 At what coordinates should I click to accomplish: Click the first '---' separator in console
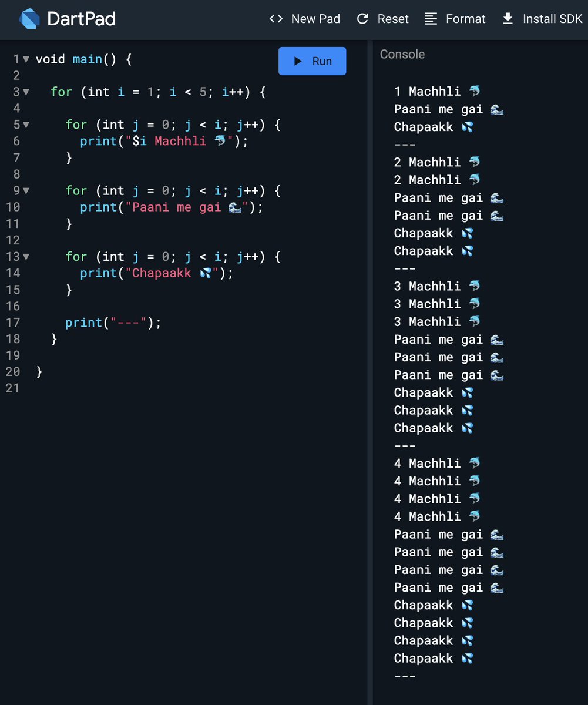click(x=405, y=145)
